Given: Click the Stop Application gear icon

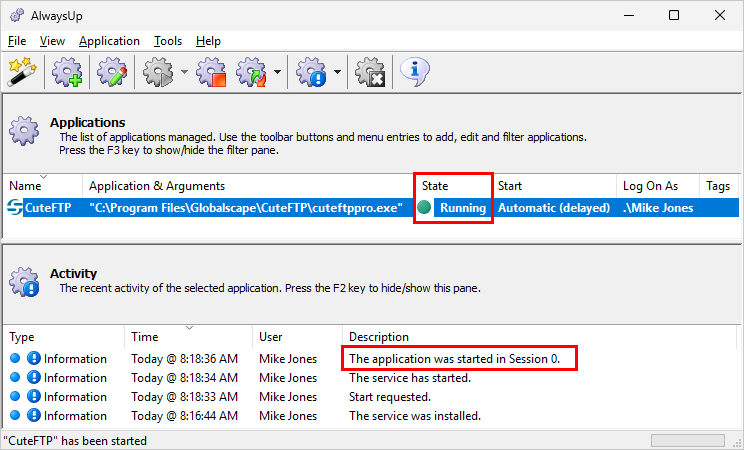Looking at the screenshot, I should 212,72.
